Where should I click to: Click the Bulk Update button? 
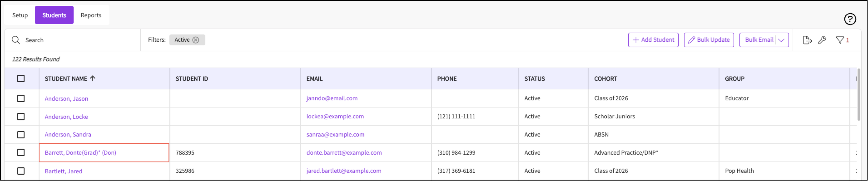(709, 40)
